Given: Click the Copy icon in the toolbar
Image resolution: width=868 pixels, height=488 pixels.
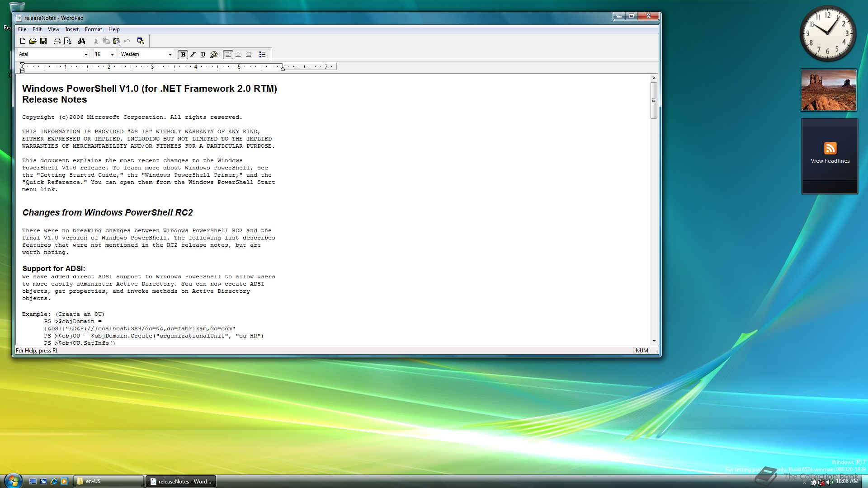Looking at the screenshot, I should coord(106,41).
